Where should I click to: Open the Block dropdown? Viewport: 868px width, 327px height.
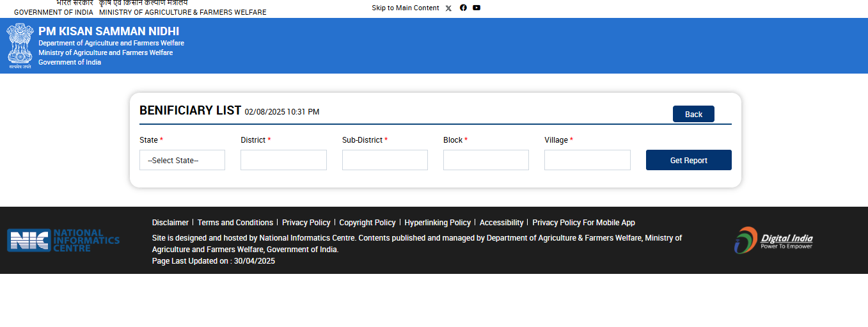click(x=486, y=160)
